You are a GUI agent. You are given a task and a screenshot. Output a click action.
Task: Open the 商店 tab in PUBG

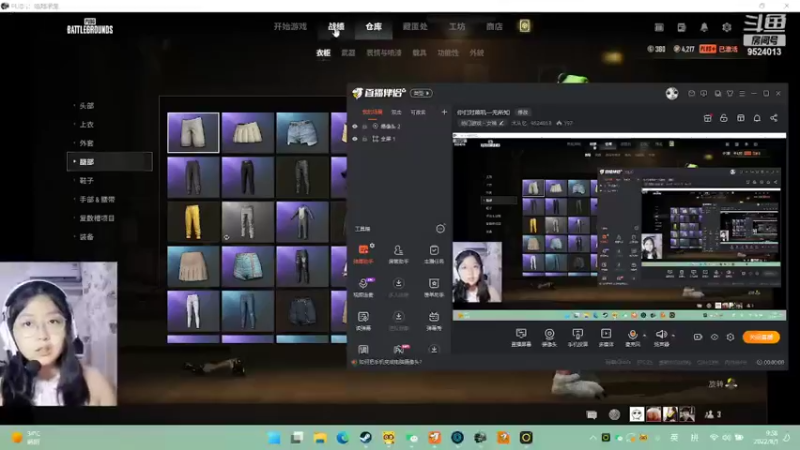[494, 27]
